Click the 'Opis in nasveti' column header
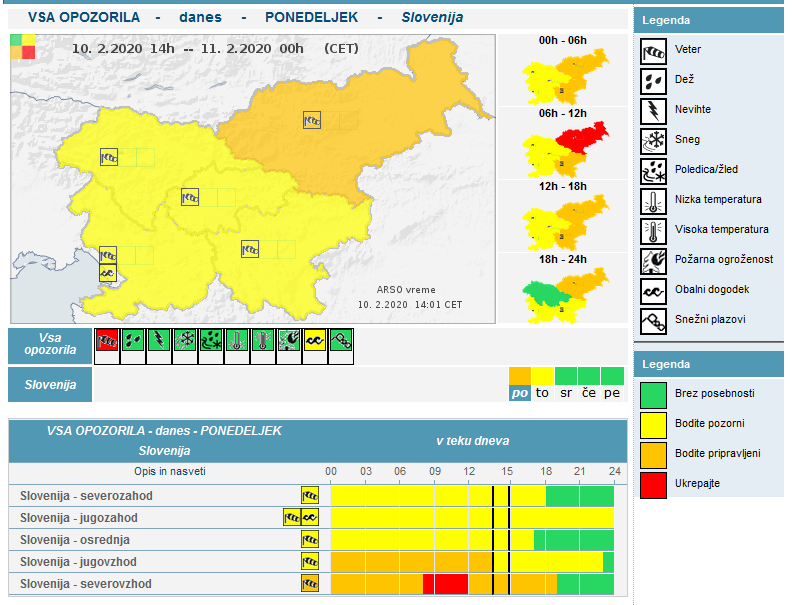The height and width of the screenshot is (605, 792). 170,471
